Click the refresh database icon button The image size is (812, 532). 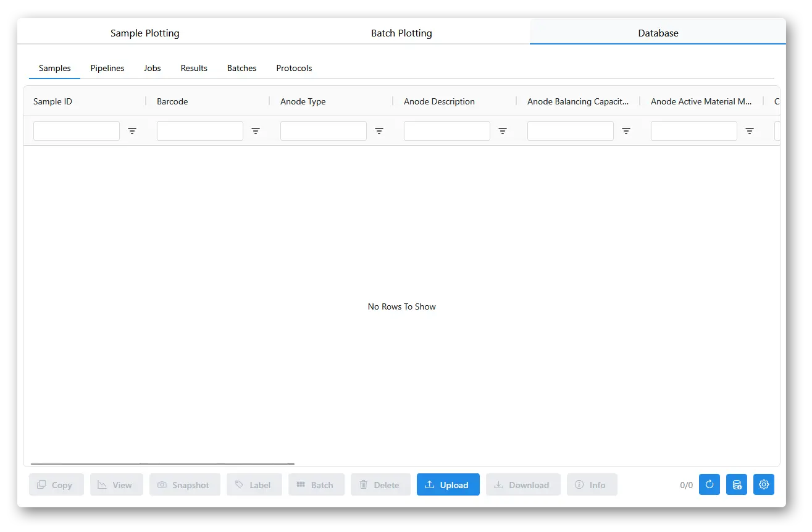point(709,485)
